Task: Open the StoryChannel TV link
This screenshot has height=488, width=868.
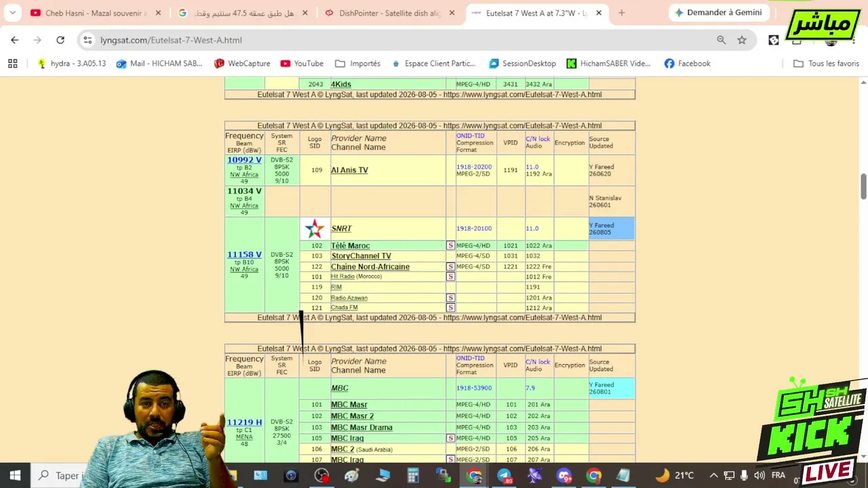Action: tap(361, 256)
